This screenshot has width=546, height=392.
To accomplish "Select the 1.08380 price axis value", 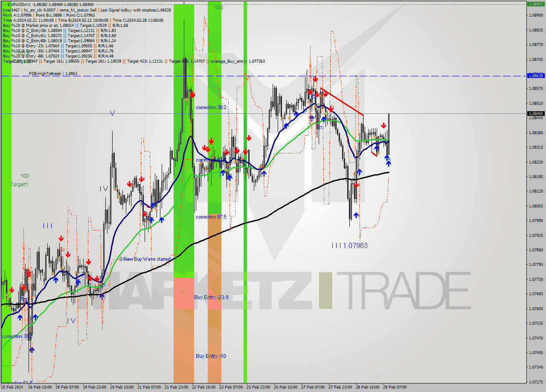I will point(536,133).
